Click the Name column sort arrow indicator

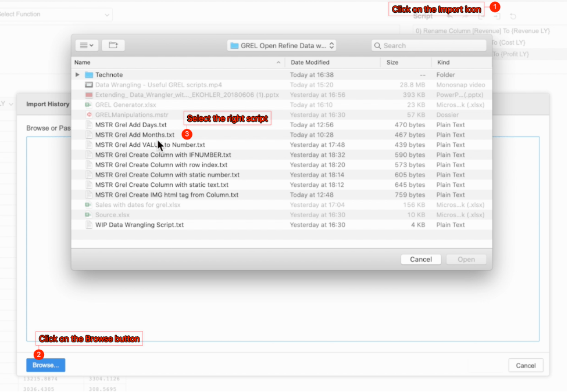pyautogui.click(x=279, y=62)
